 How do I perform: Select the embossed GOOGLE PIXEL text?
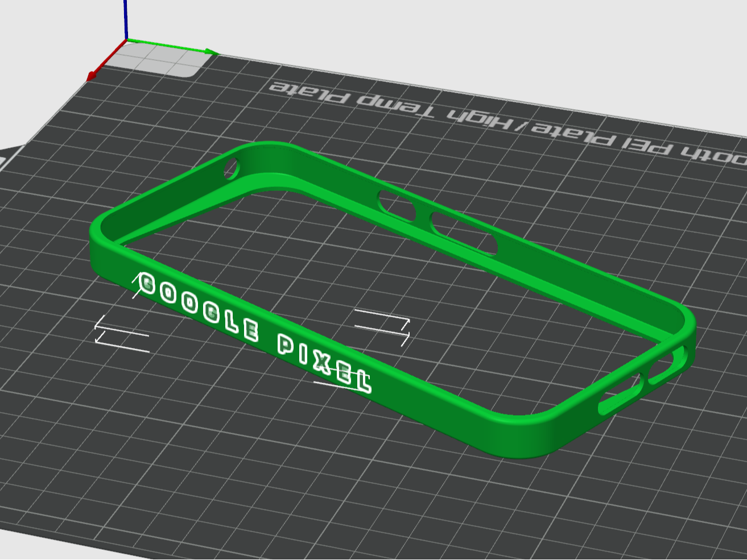[x=255, y=332]
